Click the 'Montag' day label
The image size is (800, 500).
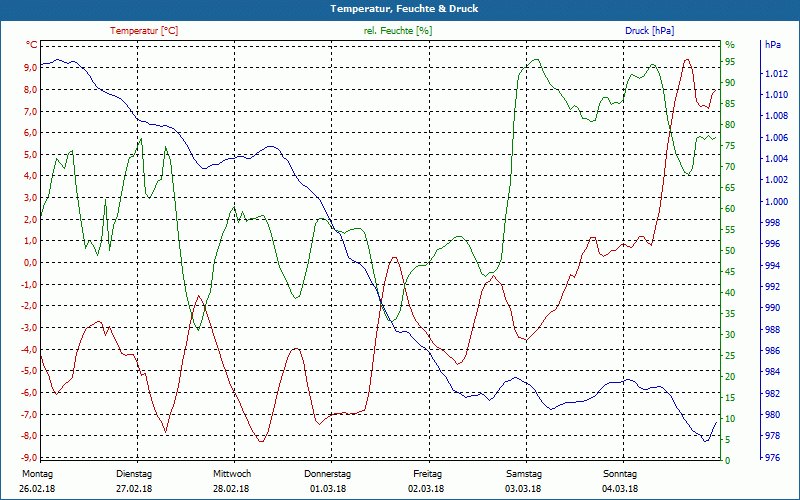click(38, 474)
